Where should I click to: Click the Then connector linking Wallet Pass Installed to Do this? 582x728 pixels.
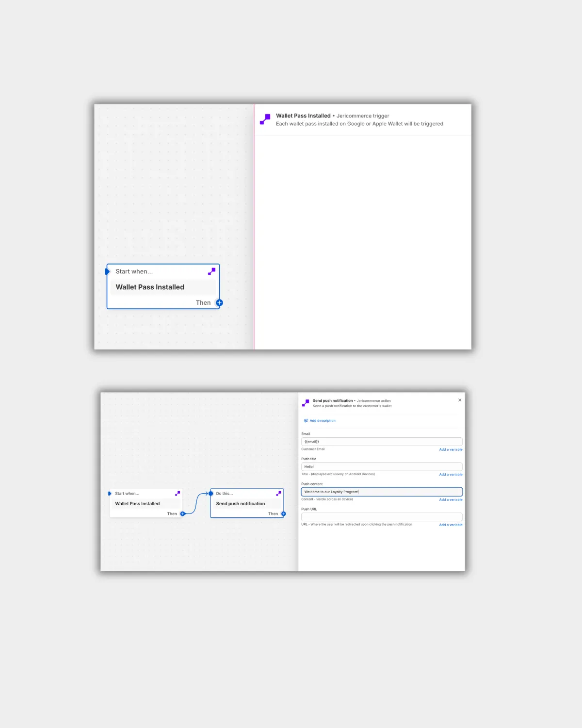pos(183,513)
